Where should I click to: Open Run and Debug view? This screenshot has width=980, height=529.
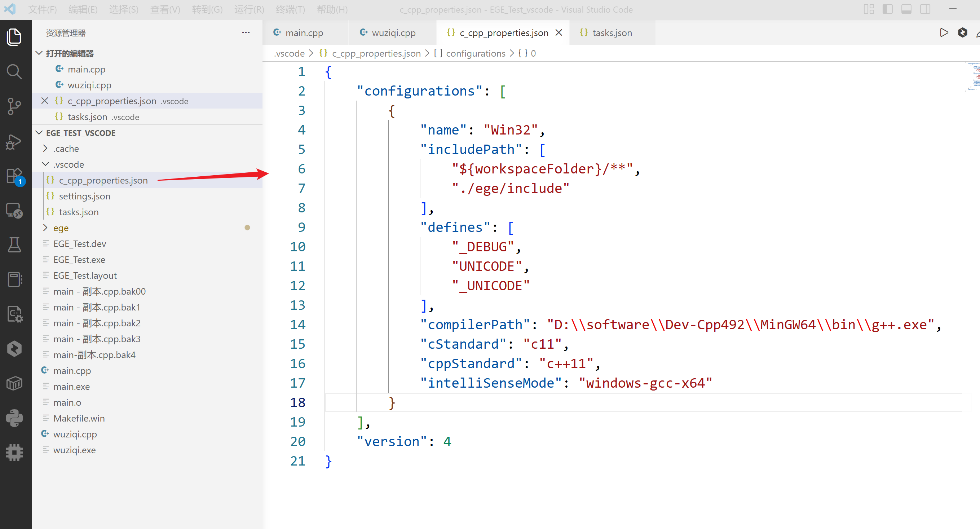coord(14,141)
